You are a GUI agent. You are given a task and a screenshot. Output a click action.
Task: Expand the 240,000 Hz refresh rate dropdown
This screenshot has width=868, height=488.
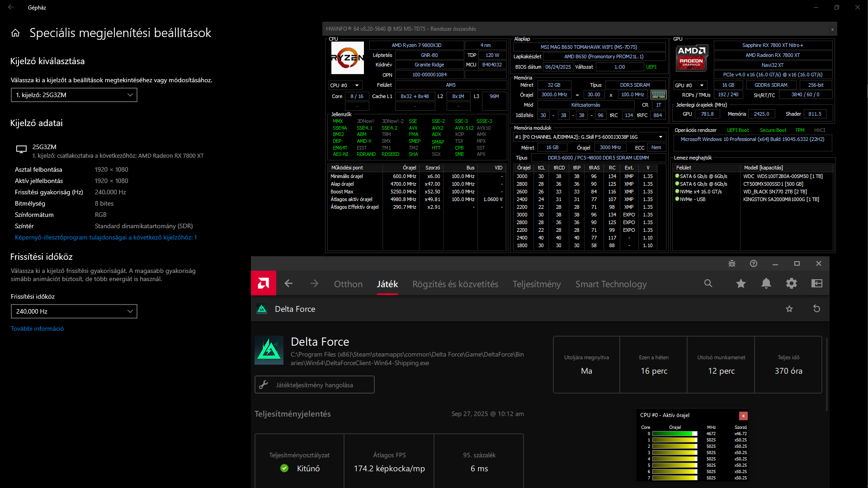74,311
